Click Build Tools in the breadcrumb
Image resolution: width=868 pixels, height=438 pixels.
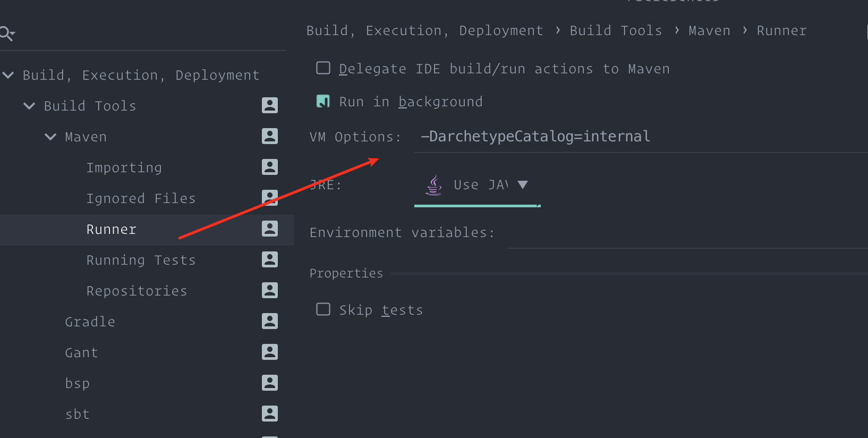pos(616,31)
